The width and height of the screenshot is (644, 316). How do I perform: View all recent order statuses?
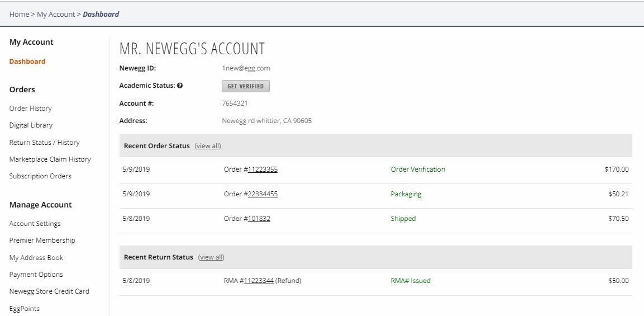pos(208,145)
